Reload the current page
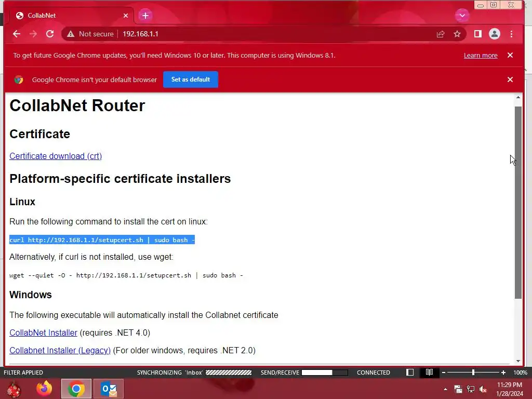The height and width of the screenshot is (399, 532). pyautogui.click(x=50, y=34)
